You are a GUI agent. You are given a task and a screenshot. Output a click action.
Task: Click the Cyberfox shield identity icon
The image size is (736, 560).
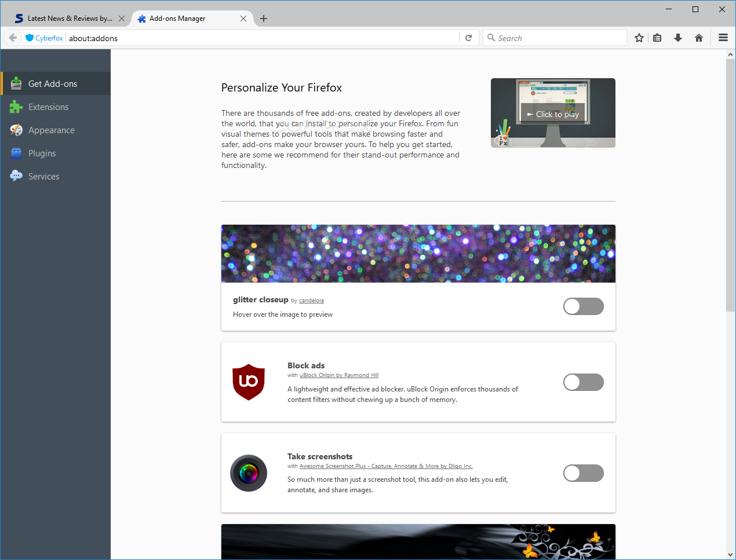pos(30,38)
